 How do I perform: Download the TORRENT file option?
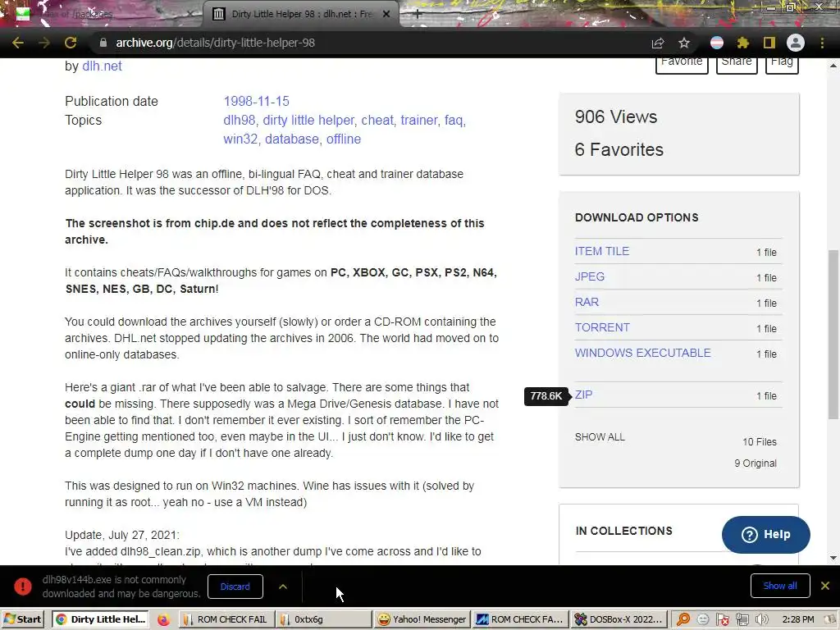click(602, 327)
